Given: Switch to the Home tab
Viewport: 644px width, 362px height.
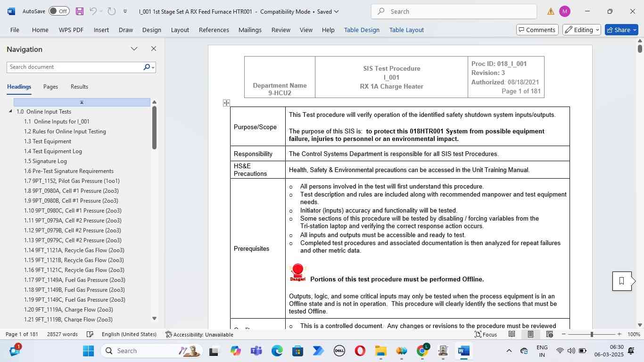Looking at the screenshot, I should pos(40,30).
